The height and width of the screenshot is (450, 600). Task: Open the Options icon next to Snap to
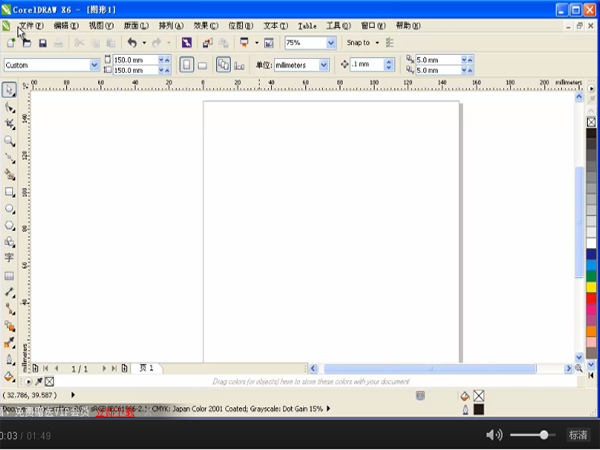pos(390,42)
